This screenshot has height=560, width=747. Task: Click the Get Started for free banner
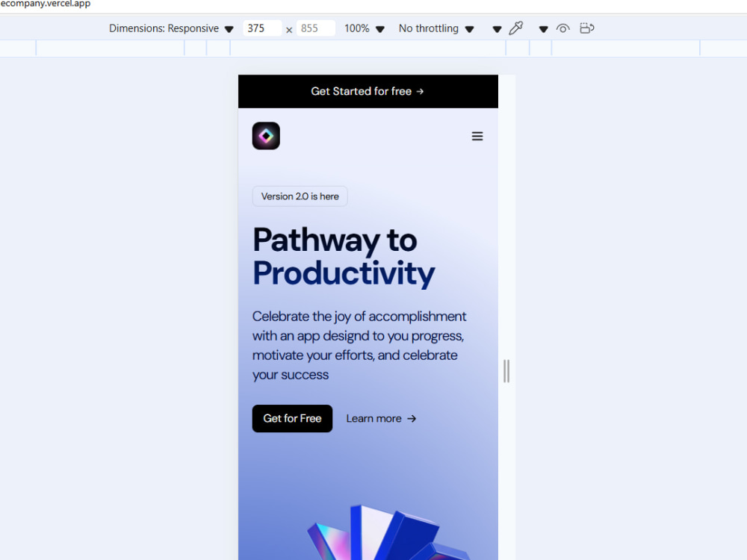pyautogui.click(x=368, y=91)
